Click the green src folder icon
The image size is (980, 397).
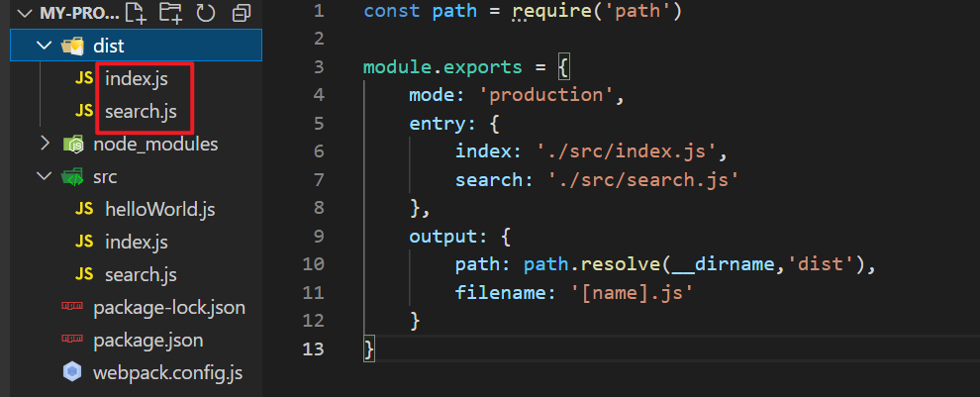pos(72,177)
